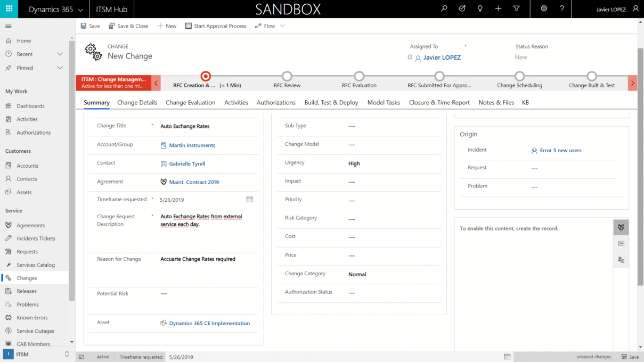Toggle the hamburger navigation menu
644x362 pixels.
click(9, 26)
